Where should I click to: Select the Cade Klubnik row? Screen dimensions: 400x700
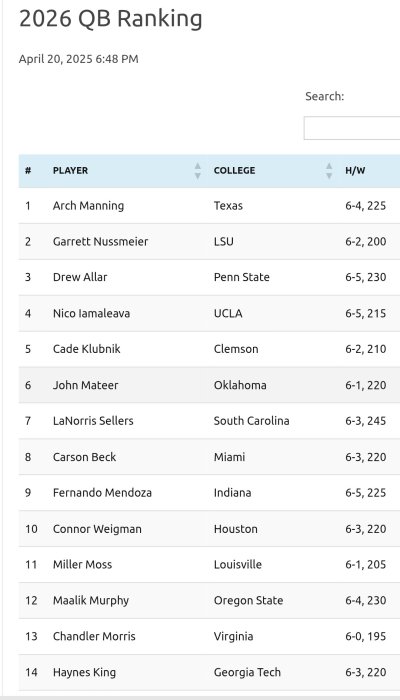click(x=209, y=349)
